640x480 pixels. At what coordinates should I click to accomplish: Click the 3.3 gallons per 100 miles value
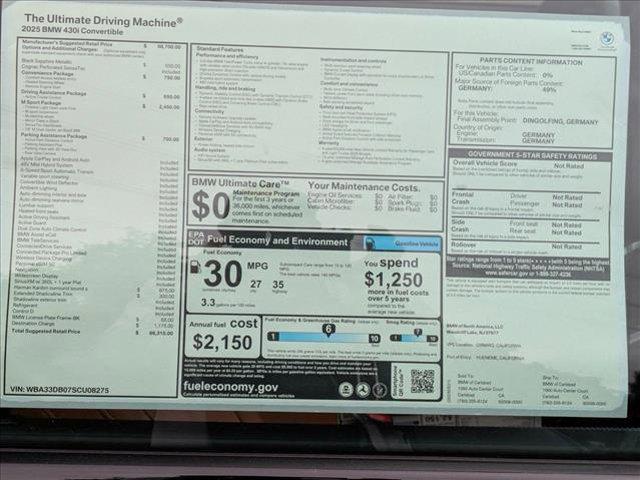point(208,302)
